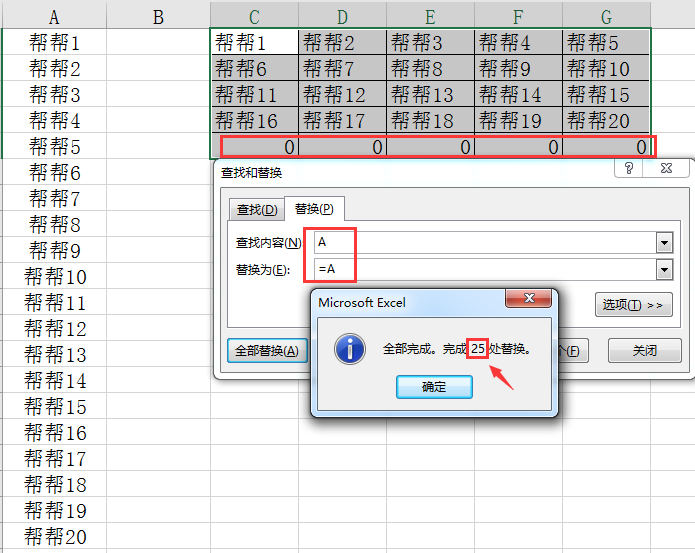Viewport: 695px width, 553px height.
Task: Click cell 帮帮2 in column D
Action: [x=342, y=42]
